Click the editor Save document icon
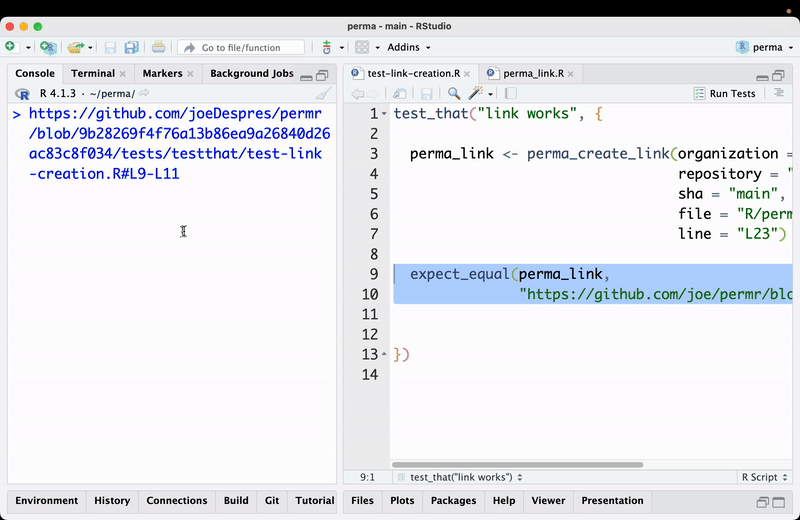This screenshot has height=520, width=800. tap(427, 94)
